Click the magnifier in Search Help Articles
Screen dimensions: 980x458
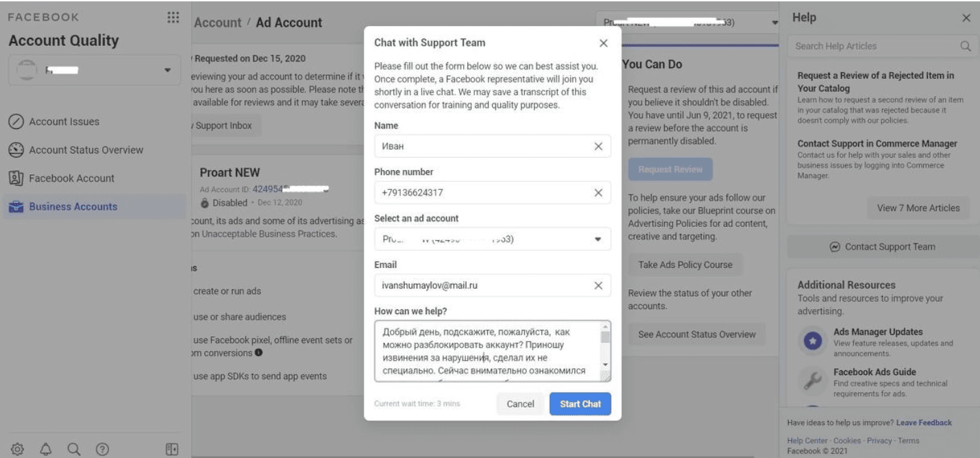pos(965,47)
